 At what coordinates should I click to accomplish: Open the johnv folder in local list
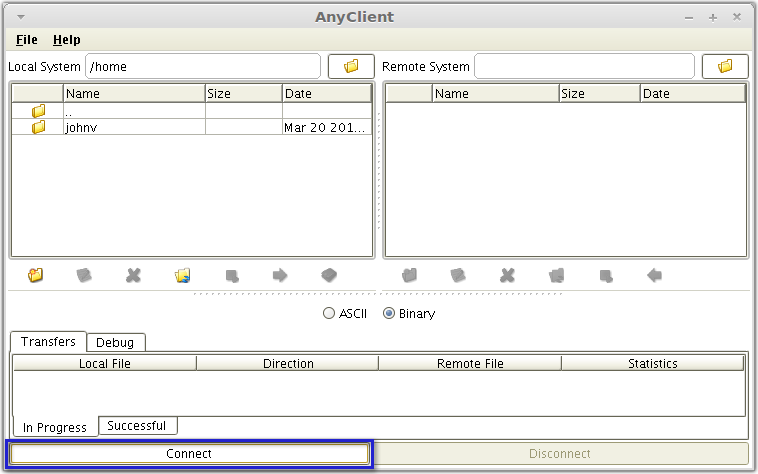81,127
